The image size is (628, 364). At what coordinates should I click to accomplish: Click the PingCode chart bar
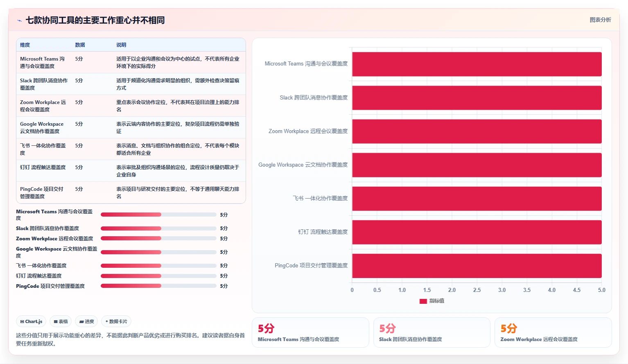pos(477,266)
